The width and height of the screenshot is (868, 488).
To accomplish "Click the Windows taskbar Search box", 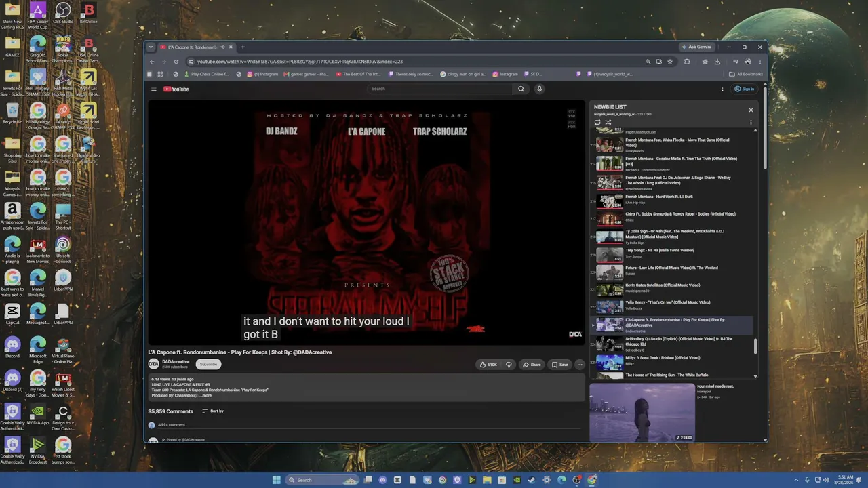I will 323,480.
